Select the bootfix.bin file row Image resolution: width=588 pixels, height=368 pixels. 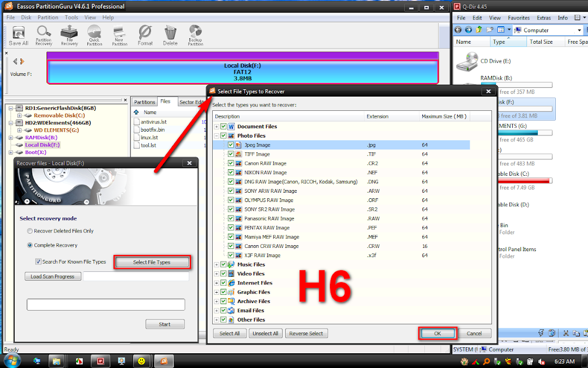coord(153,129)
